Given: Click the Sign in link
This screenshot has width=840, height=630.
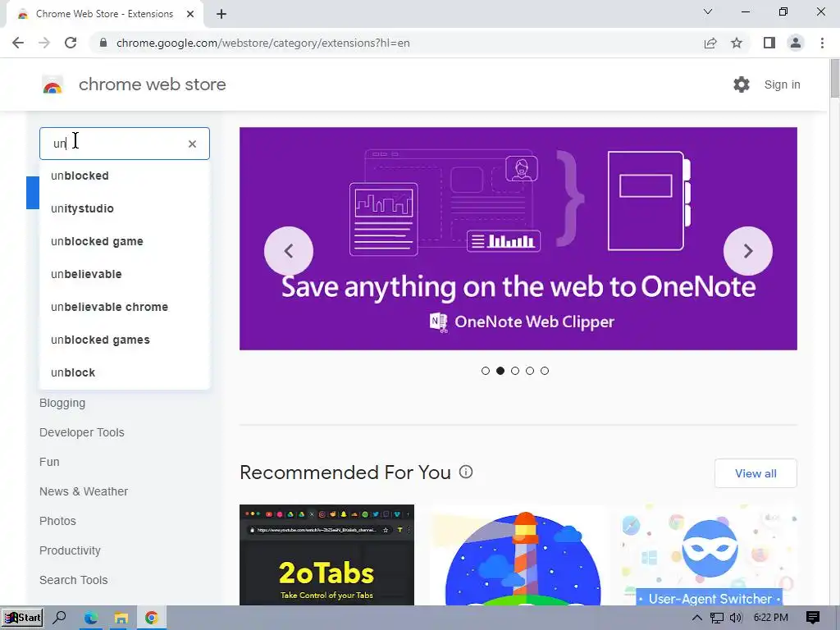Looking at the screenshot, I should pyautogui.click(x=782, y=84).
